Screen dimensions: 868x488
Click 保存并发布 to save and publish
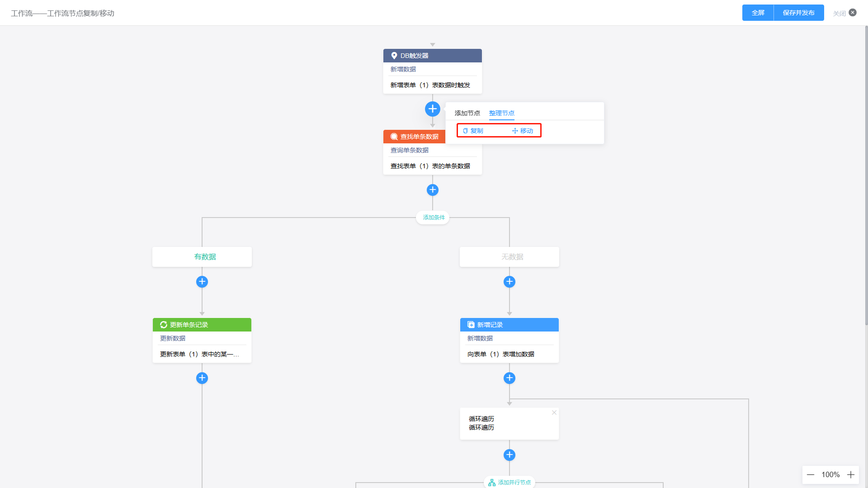tap(799, 13)
